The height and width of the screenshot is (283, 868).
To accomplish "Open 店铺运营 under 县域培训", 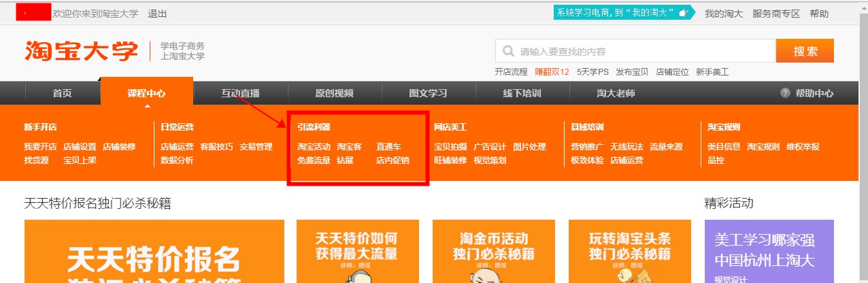I will pos(627,160).
